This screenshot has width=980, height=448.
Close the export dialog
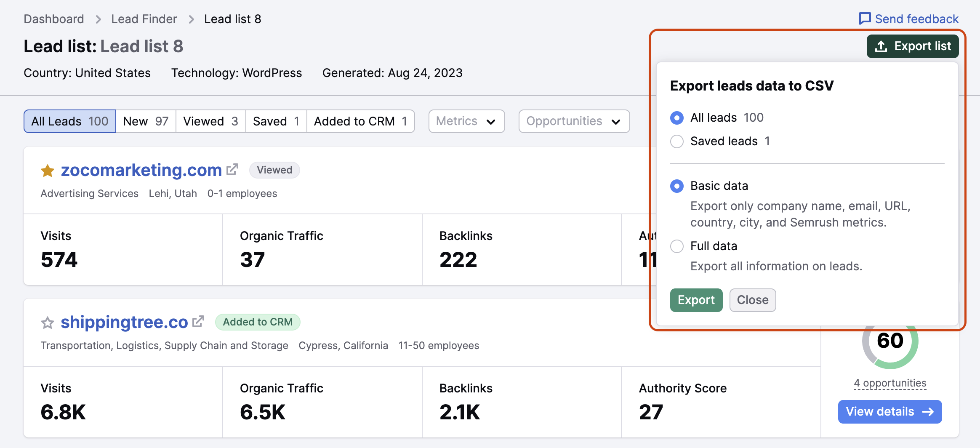pos(752,300)
